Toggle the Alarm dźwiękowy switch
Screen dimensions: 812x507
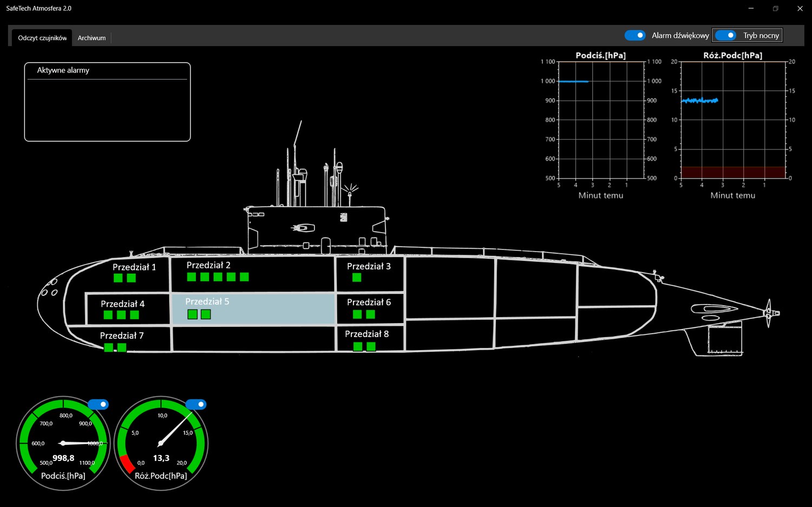(x=635, y=35)
